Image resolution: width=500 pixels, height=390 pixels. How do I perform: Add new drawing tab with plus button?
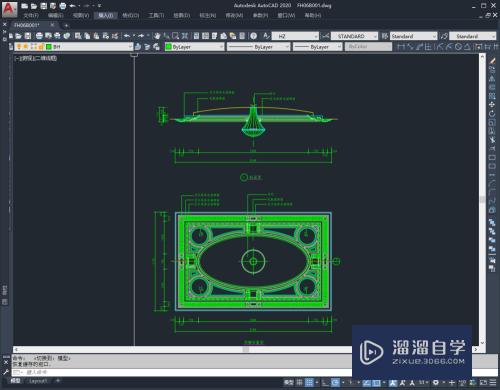[66, 25]
